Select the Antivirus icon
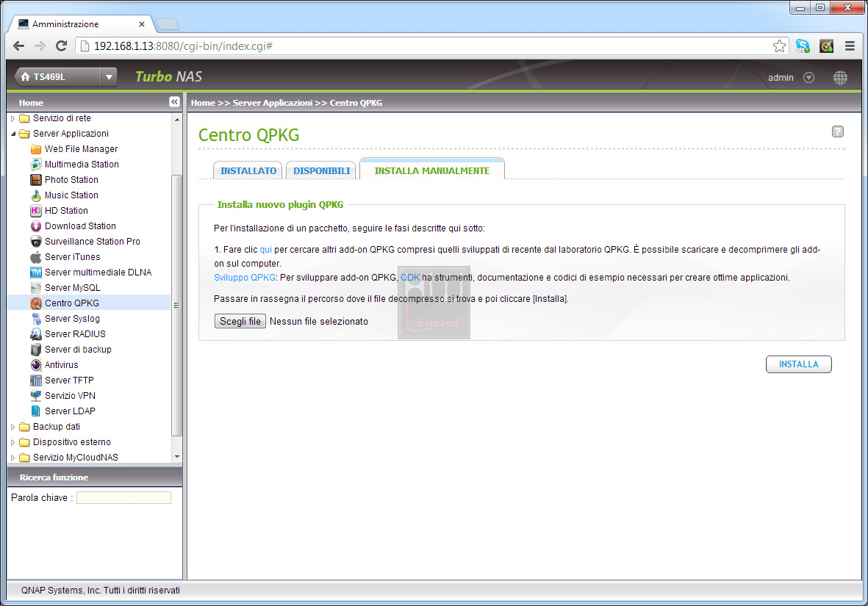This screenshot has width=868, height=606. coord(36,365)
